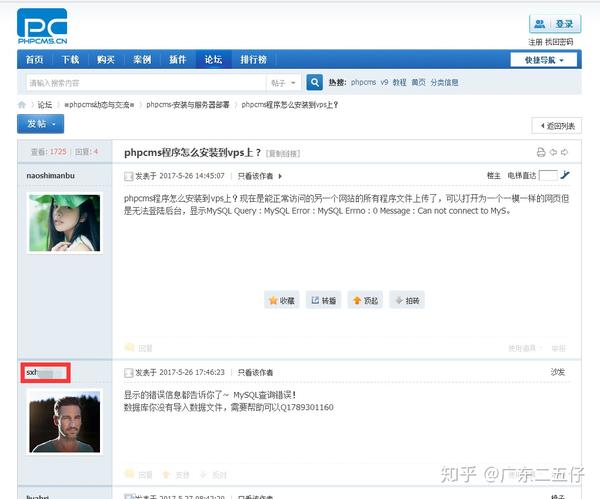Click the print thread icon
The height and width of the screenshot is (499, 600).
[x=541, y=152]
